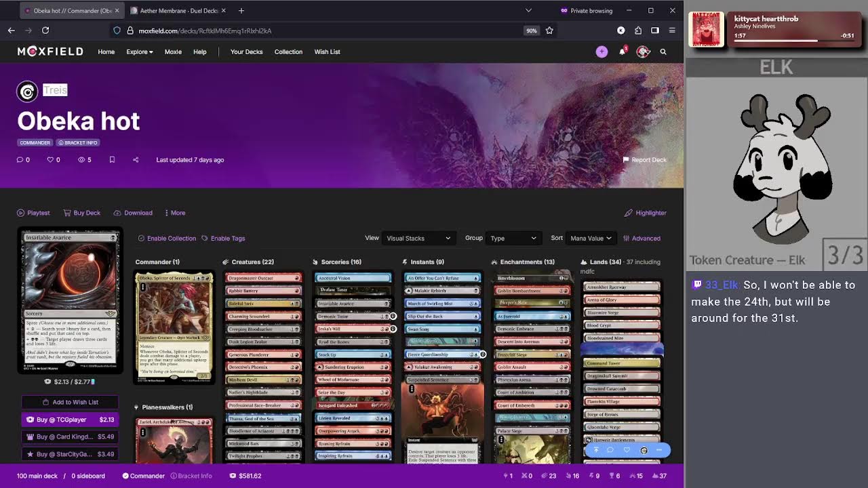Click the purple plus create icon

(601, 52)
